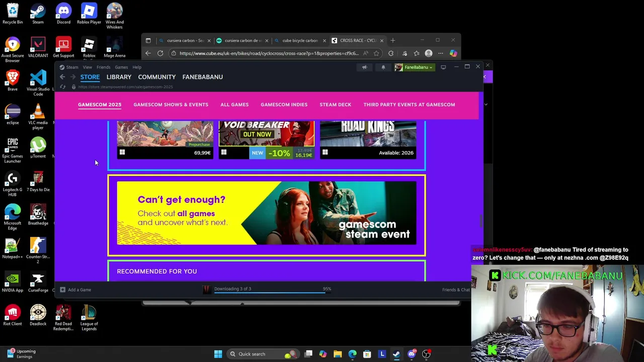Expand the chevron beside the pink Gamescom bar

(x=486, y=105)
